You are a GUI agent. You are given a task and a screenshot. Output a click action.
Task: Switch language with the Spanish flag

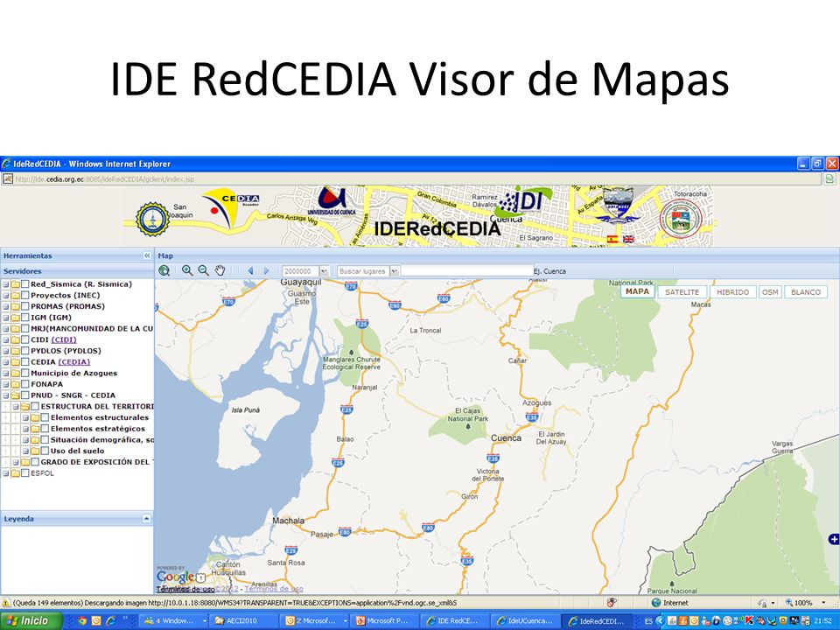[x=612, y=239]
